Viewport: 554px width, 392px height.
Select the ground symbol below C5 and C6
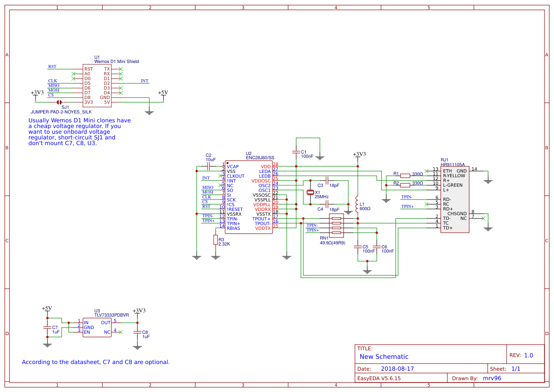pyautogui.click(x=367, y=272)
